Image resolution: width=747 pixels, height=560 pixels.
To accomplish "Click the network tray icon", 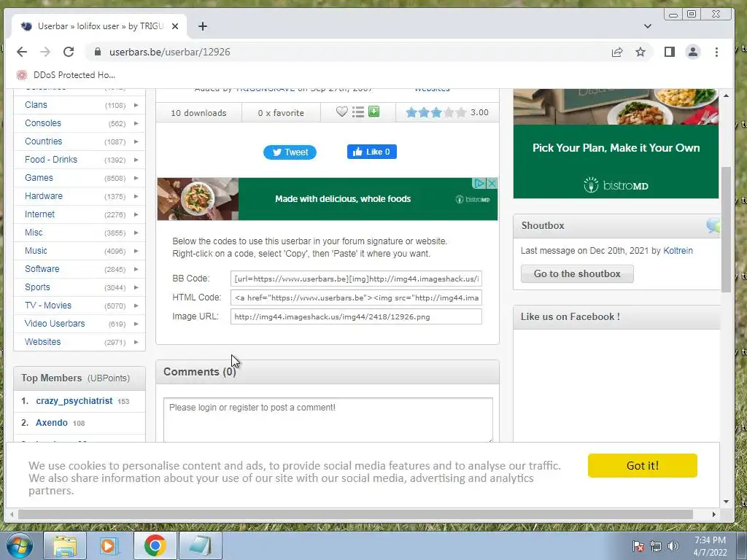I will click(x=656, y=546).
